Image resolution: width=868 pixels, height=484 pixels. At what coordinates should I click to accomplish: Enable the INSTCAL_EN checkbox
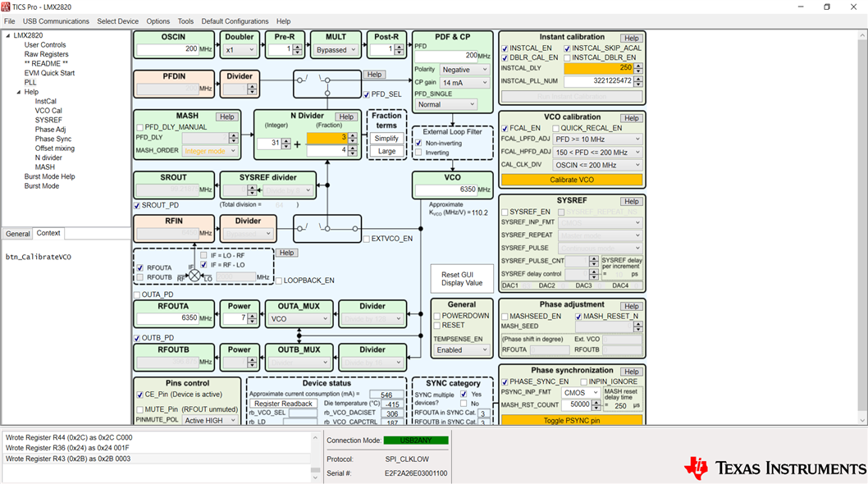505,48
